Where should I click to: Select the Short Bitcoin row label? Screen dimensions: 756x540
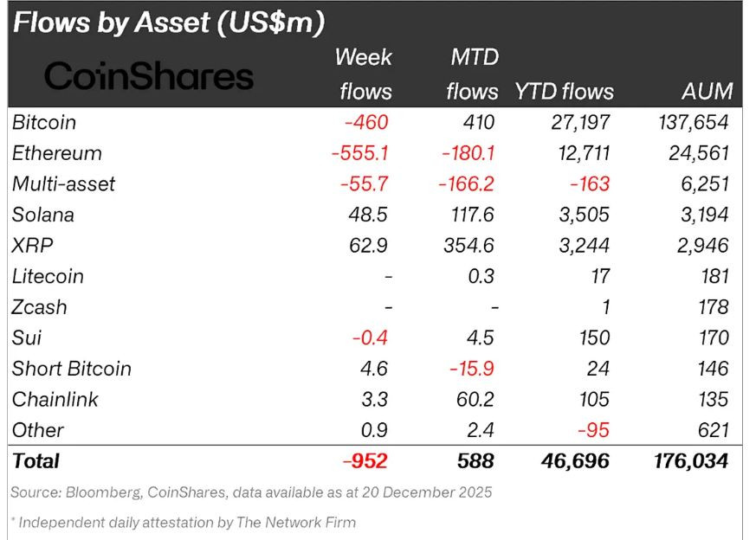pos(71,369)
